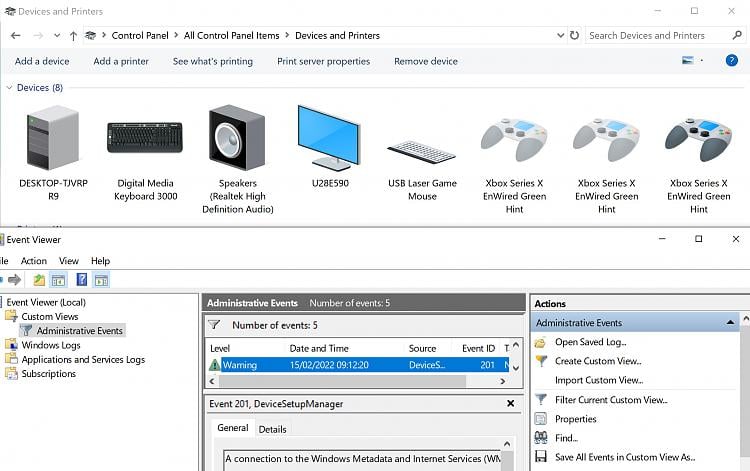Viewport: 750px width, 471px height.
Task: Click Print server properties
Action: [323, 61]
